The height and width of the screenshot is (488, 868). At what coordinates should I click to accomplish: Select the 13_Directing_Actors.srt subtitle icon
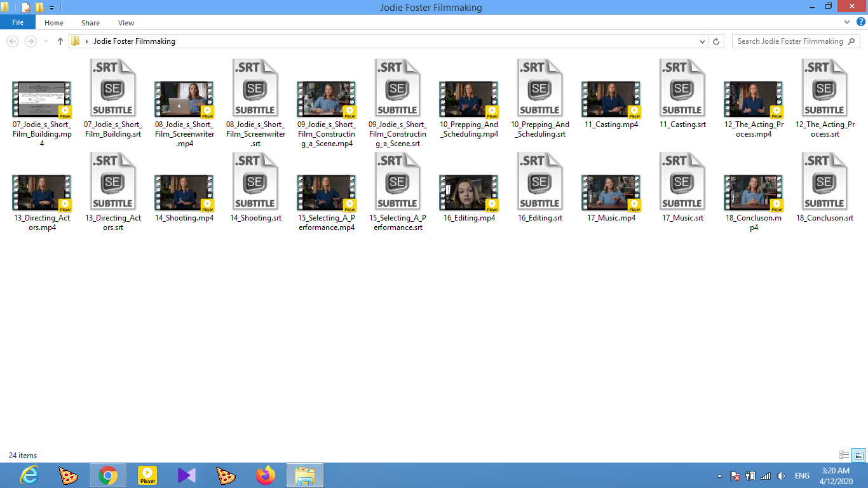coord(113,182)
